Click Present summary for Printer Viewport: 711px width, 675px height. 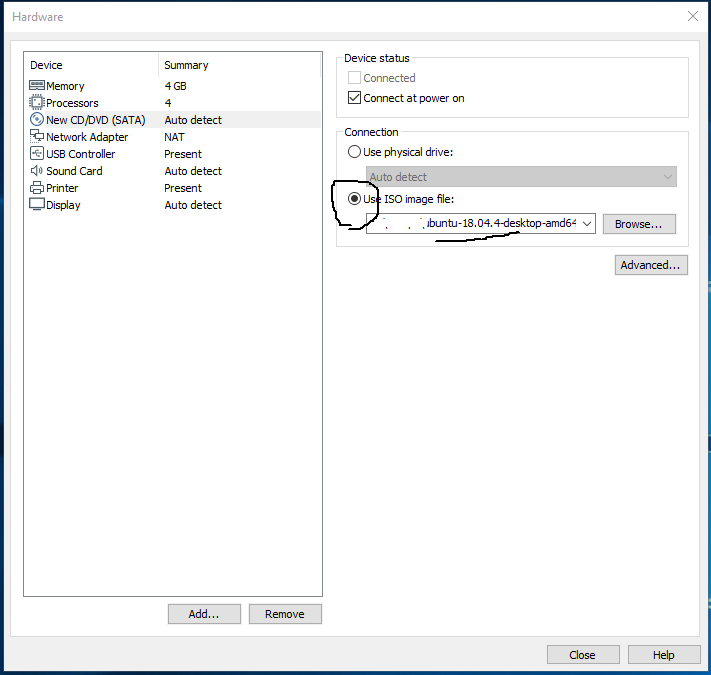183,188
